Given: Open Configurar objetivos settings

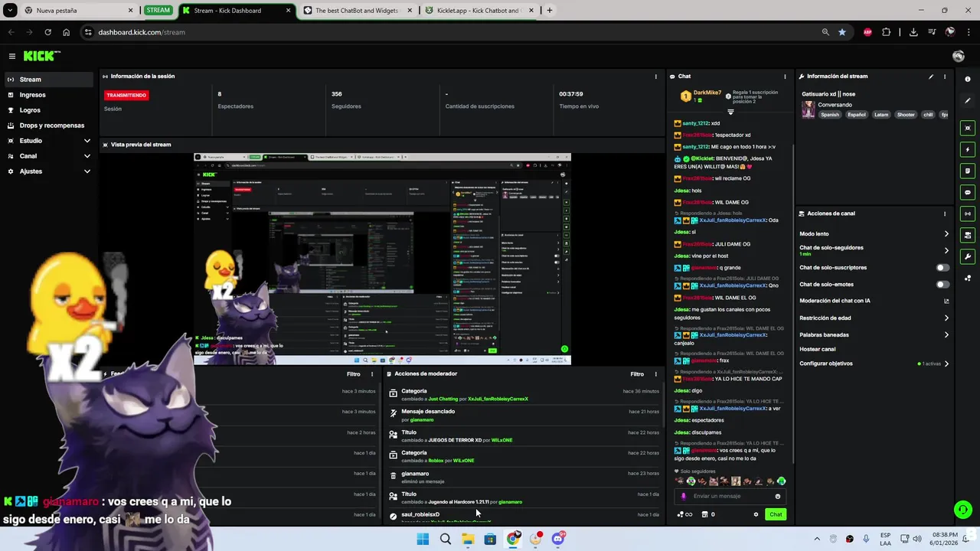Looking at the screenshot, I should (874, 364).
